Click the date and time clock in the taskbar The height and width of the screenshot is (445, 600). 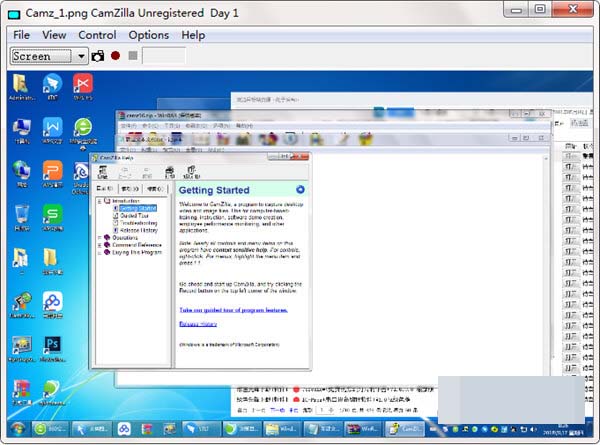point(563,429)
